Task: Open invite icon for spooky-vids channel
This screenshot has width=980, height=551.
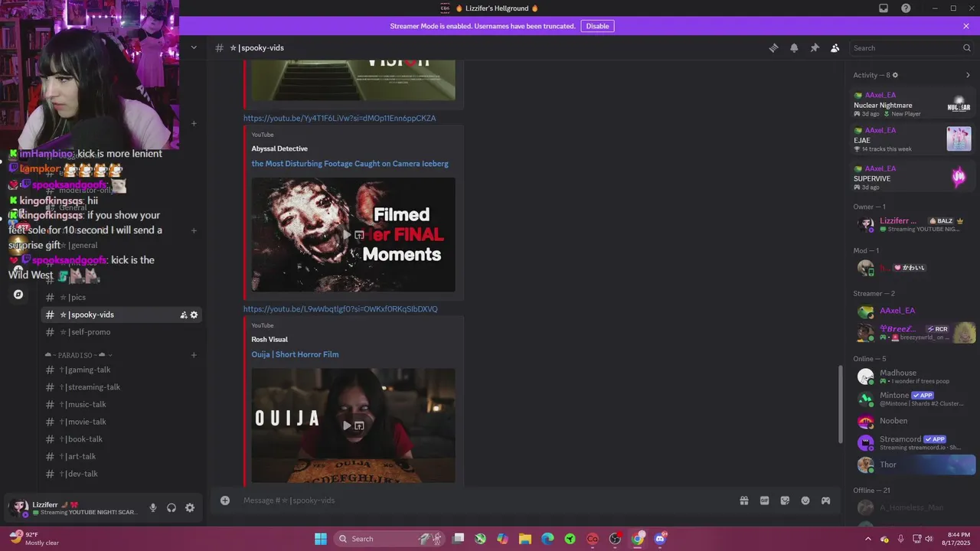Action: (184, 315)
